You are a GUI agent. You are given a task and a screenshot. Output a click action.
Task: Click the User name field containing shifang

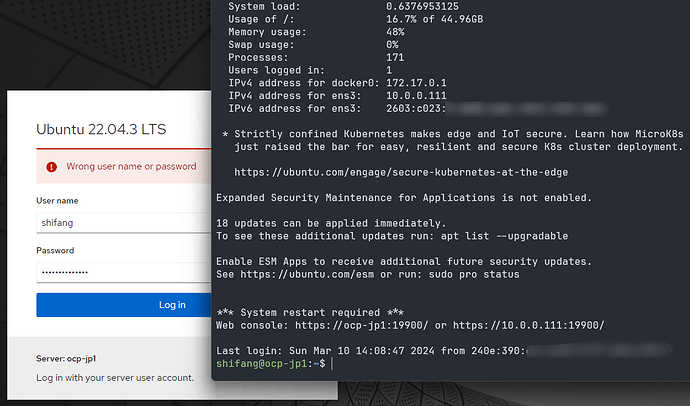124,223
